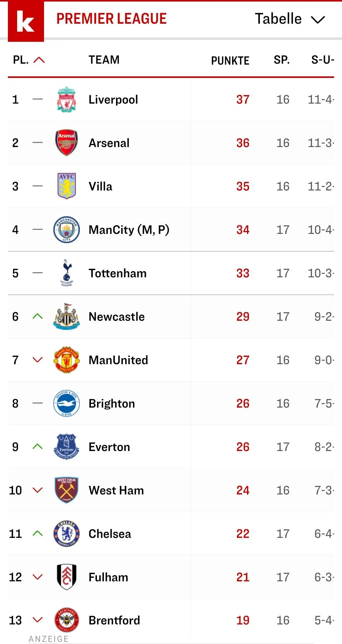Click the Liverpool club crest
Image resolution: width=342 pixels, height=644 pixels.
66,100
